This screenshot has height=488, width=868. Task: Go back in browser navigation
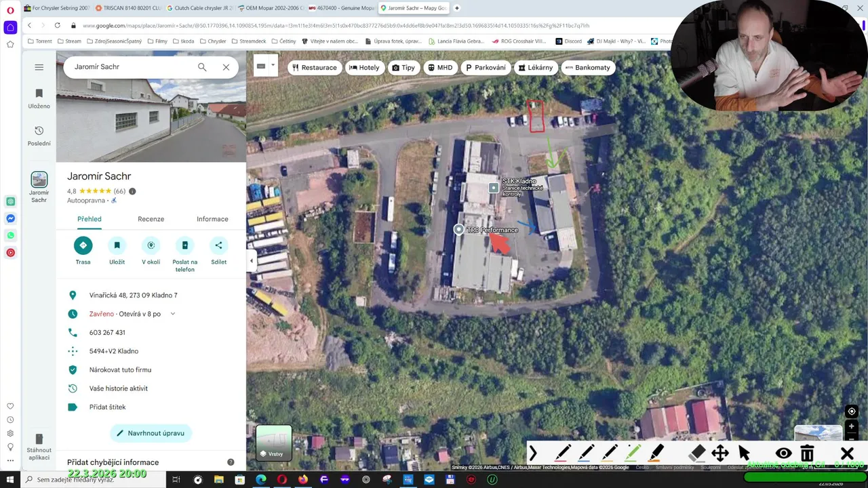tap(29, 26)
